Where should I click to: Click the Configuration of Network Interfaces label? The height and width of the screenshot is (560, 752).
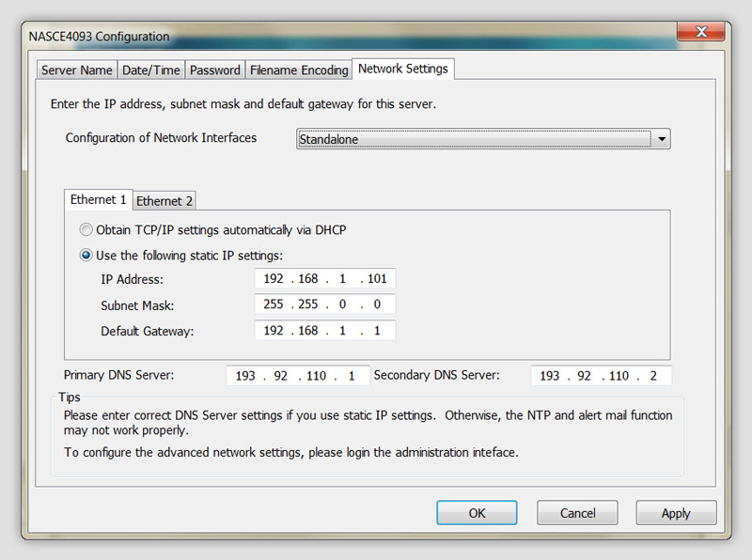click(x=161, y=137)
